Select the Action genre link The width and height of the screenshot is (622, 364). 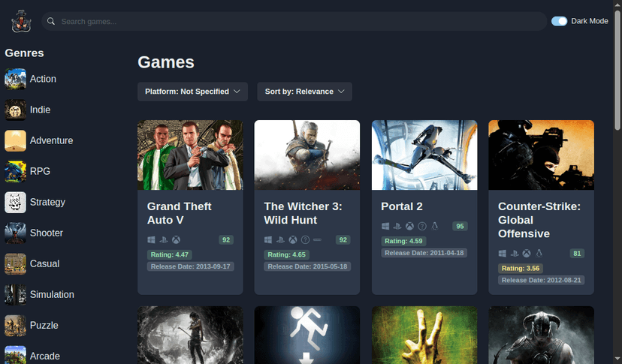click(x=43, y=79)
